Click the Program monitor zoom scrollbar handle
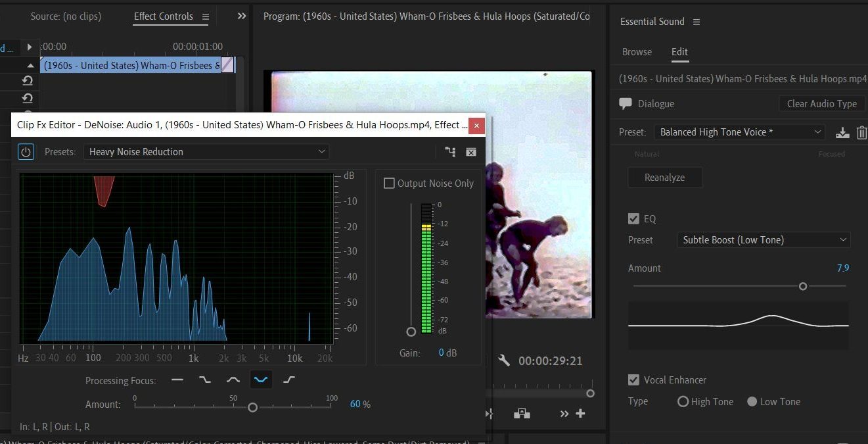The width and height of the screenshot is (868, 444). tap(590, 393)
